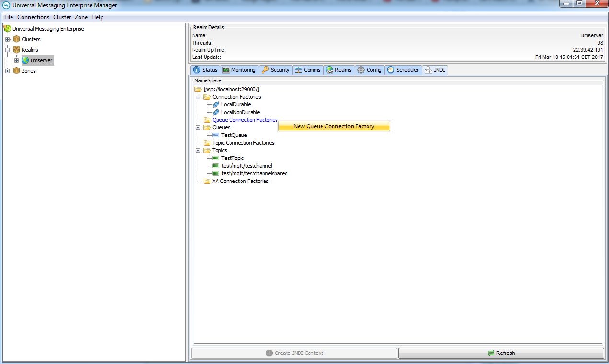Viewport: 609px width, 364px height.
Task: Click the TestQueue queue icon
Action: point(216,135)
